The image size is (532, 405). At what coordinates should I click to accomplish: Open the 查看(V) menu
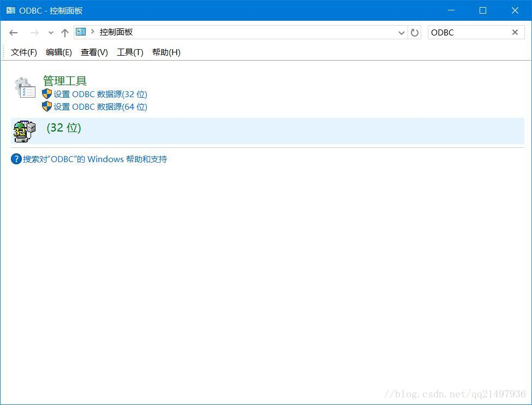coord(94,52)
